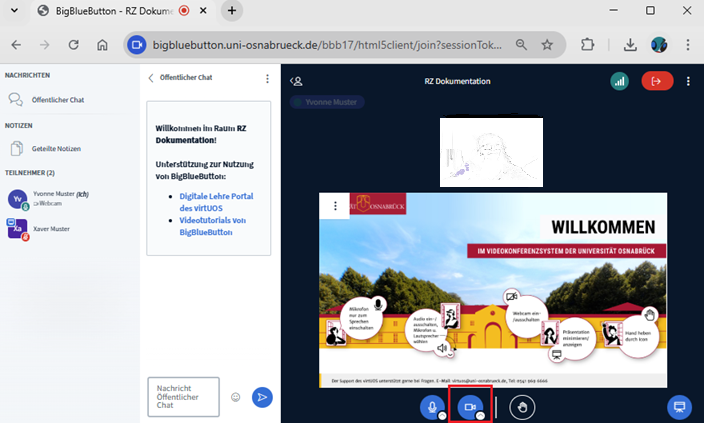Reload the page

(x=74, y=45)
